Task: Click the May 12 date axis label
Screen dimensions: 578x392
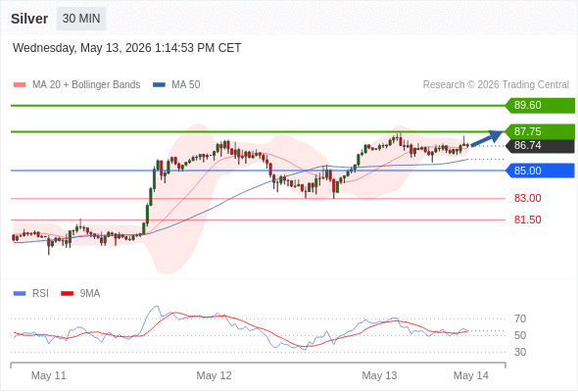Action: click(x=214, y=375)
